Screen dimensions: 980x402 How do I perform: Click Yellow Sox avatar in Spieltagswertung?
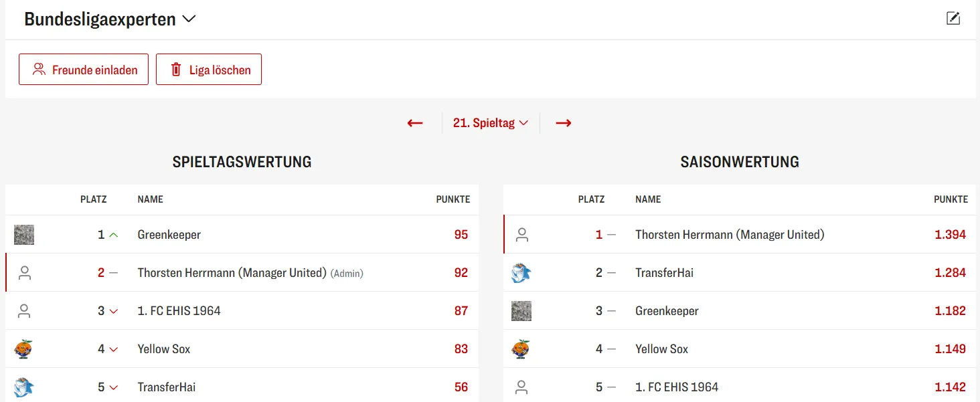[24, 349]
